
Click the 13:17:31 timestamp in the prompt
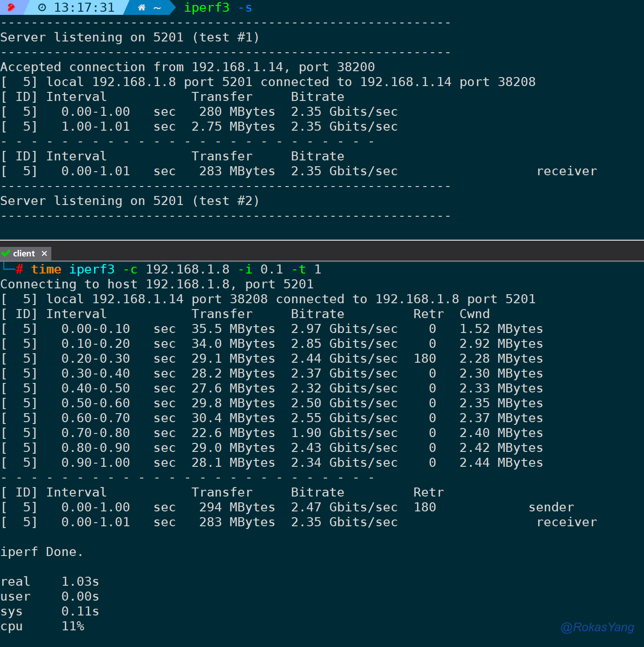pyautogui.click(x=84, y=8)
